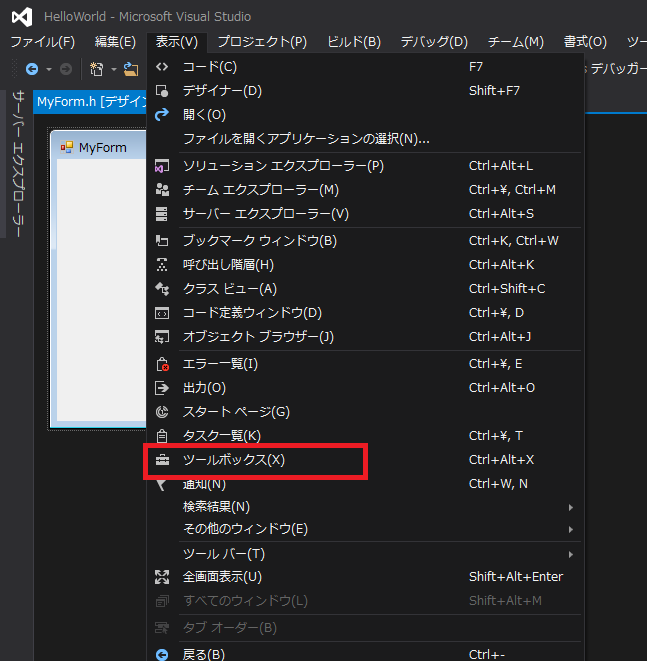
Task: Choose ファイルを開くアプリケーションの選択(N)...
Action: (306, 138)
